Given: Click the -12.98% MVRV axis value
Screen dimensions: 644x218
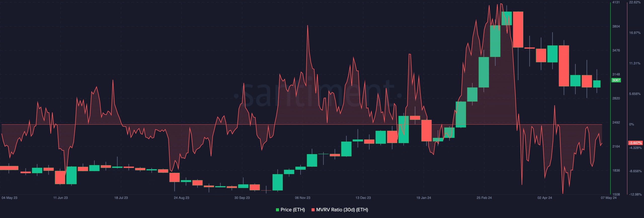Looking at the screenshot, I should (x=635, y=194).
